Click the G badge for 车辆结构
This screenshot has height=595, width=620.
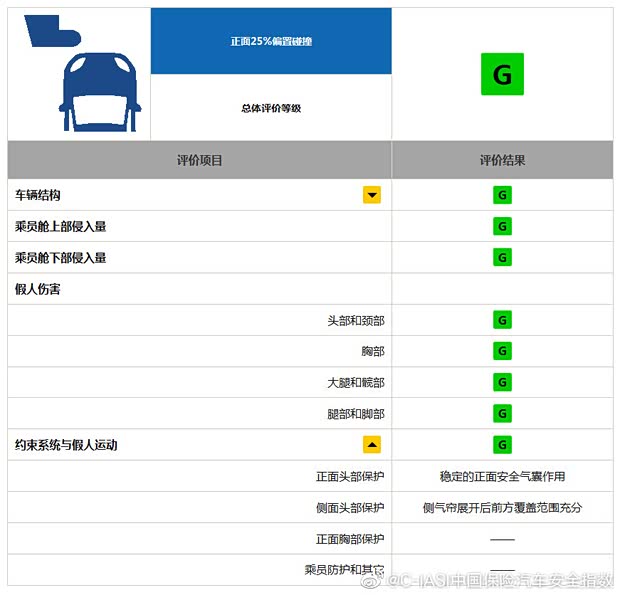[x=502, y=195]
